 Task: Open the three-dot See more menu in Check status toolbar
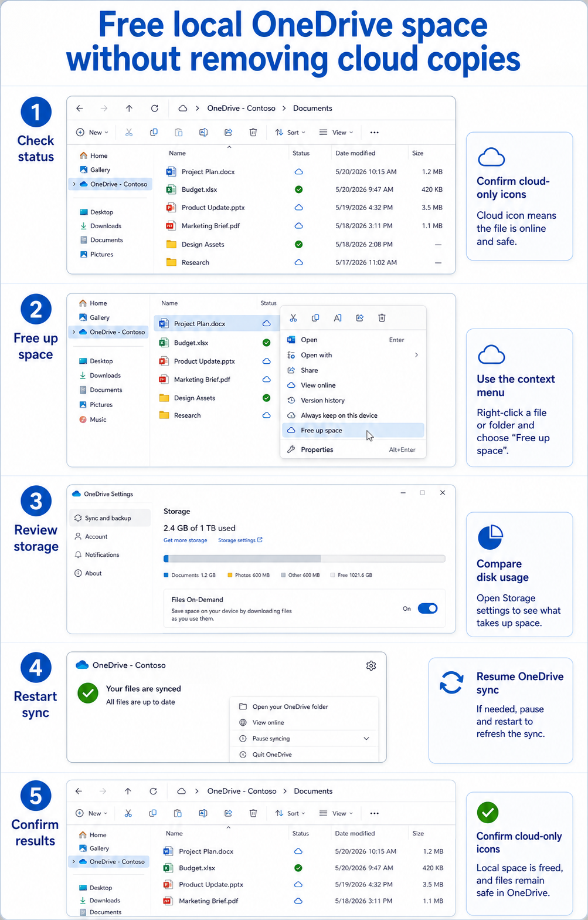tap(375, 133)
